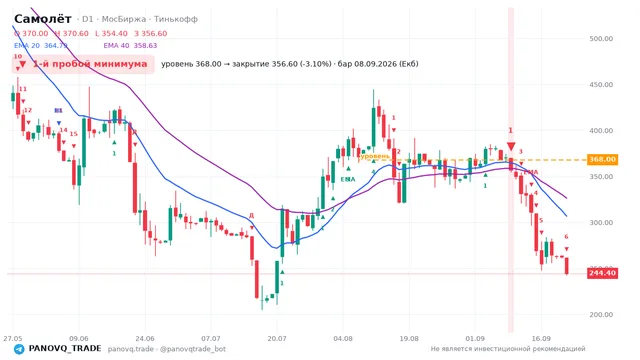Image resolution: width=640 pixels, height=360 pixels.
Task: Click the green 'EMA' annotation near 04.08
Action: tap(348, 179)
